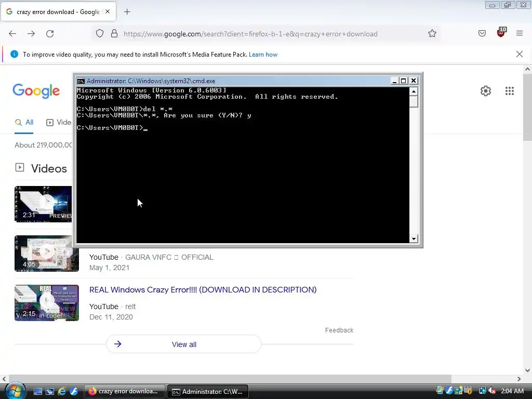The width and height of the screenshot is (532, 399).
Task: Click cmd window scroll down arrow
Action: coord(414,238)
